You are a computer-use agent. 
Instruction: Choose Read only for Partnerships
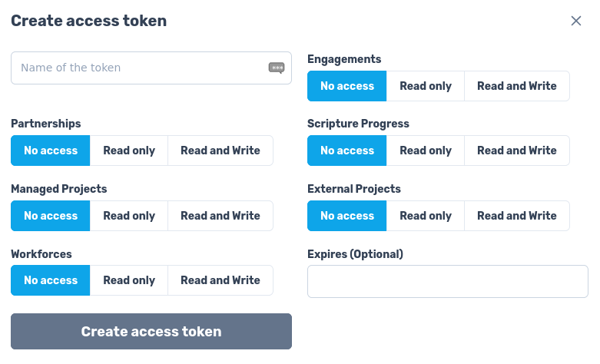[x=129, y=151]
